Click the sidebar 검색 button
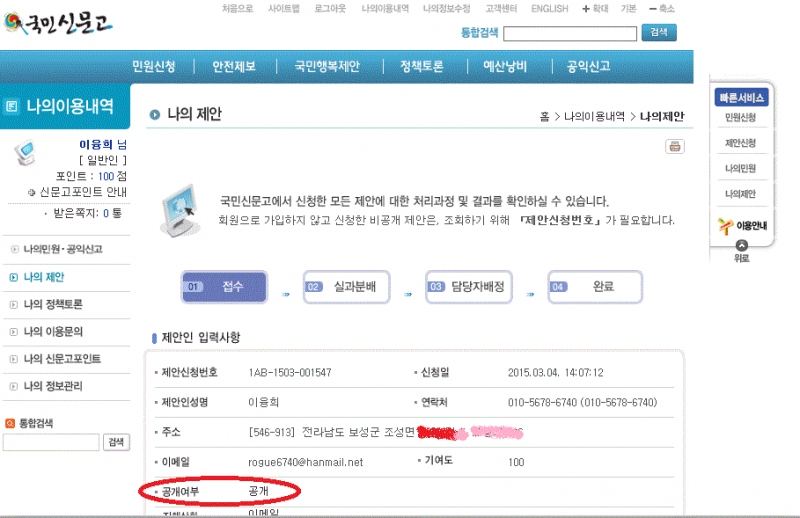Screen dimensions: 800x518 pyautogui.click(x=116, y=442)
